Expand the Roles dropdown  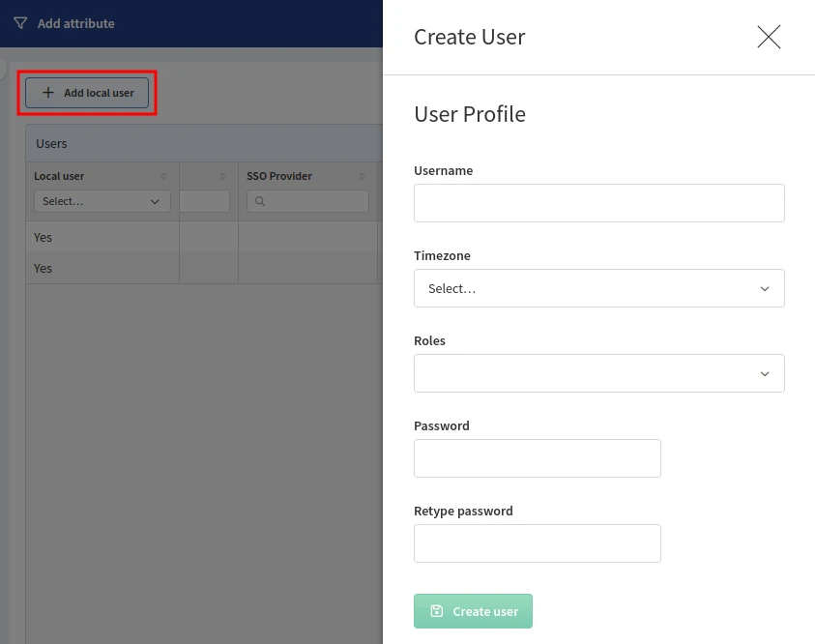(x=598, y=373)
